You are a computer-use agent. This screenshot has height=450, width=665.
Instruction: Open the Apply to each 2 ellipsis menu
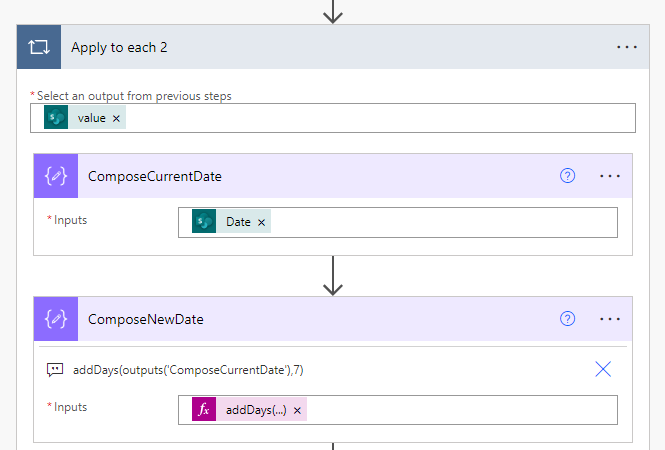pyautogui.click(x=627, y=47)
